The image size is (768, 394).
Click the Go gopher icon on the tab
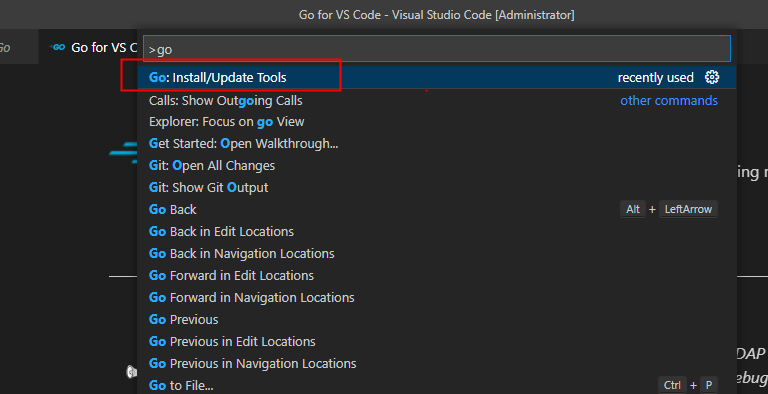click(58, 47)
